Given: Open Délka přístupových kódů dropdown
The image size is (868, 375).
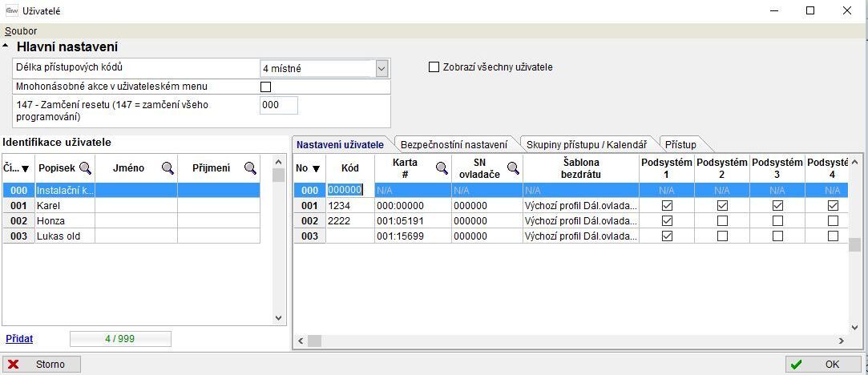Looking at the screenshot, I should pos(382,69).
